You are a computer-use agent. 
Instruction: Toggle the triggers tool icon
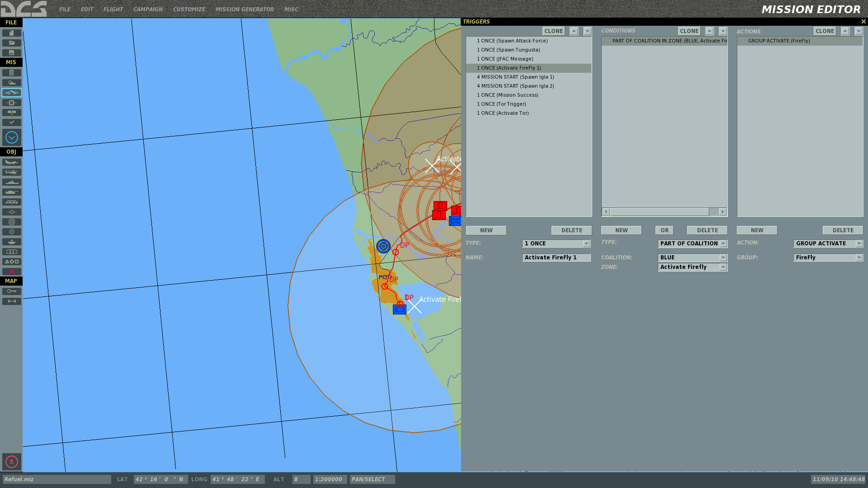pyautogui.click(x=12, y=93)
